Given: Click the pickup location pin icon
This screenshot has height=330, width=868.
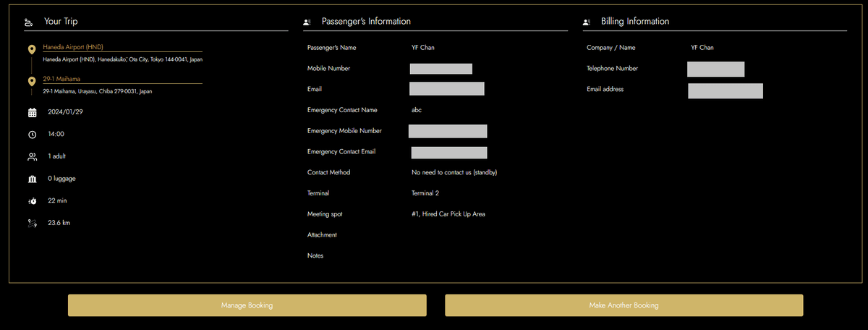Looking at the screenshot, I should 31,50.
